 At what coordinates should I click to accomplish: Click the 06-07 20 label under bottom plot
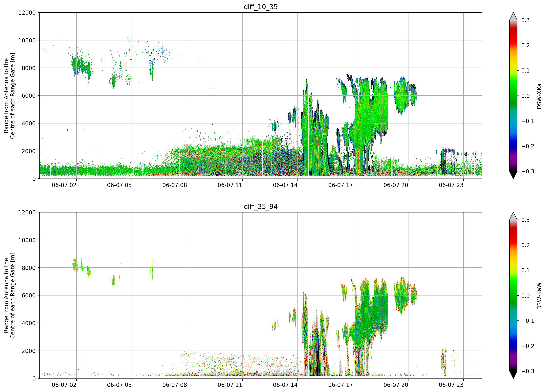coord(396,385)
